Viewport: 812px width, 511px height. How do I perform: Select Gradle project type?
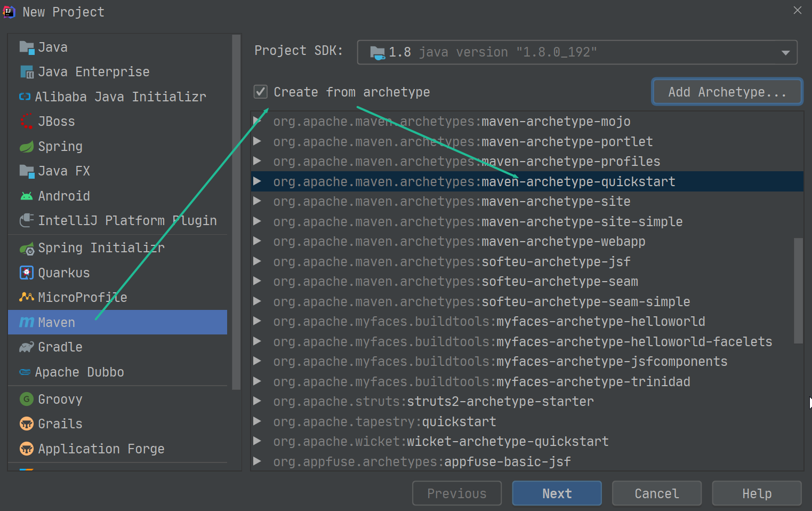(118, 347)
